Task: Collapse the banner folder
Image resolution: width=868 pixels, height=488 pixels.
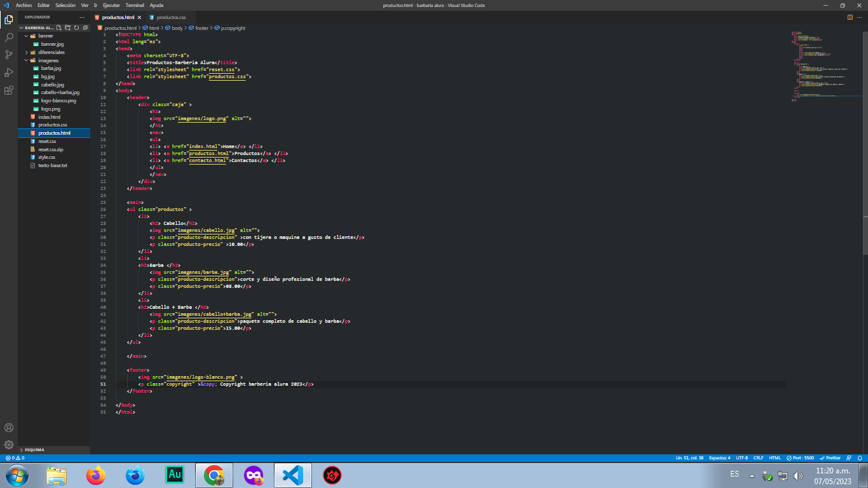Action: 46,36
